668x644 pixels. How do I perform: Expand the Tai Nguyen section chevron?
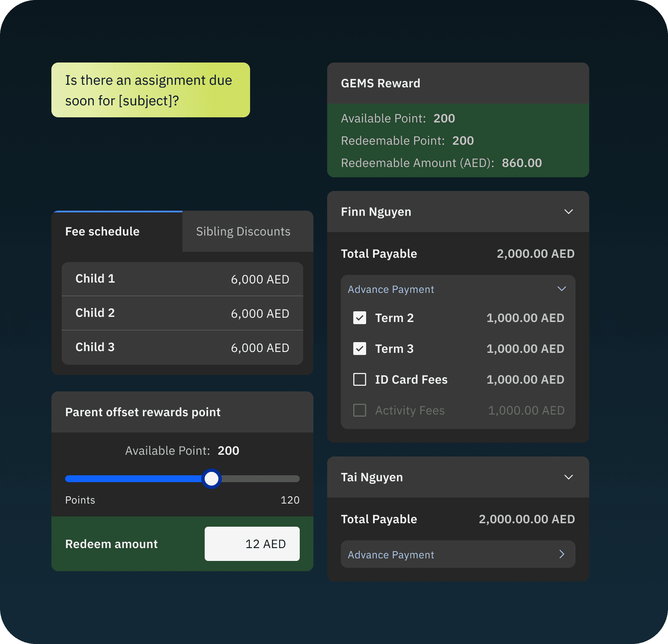tap(568, 477)
